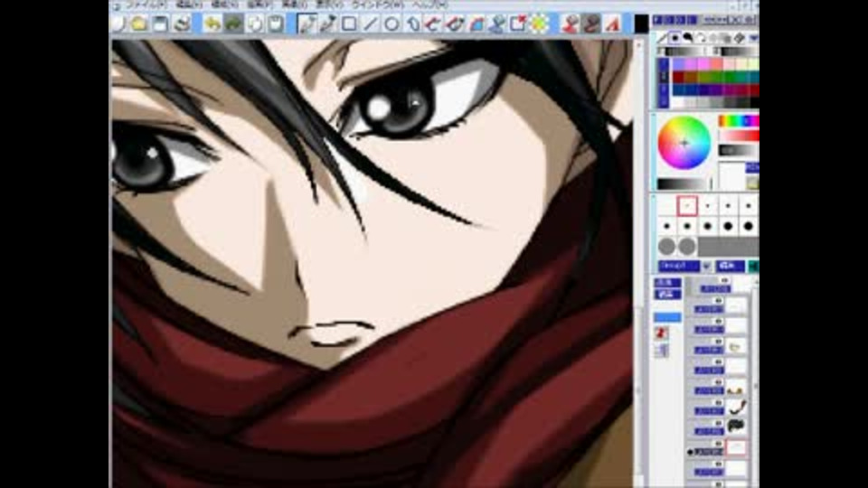
Task: Select the red curve line tool
Action: click(x=433, y=23)
